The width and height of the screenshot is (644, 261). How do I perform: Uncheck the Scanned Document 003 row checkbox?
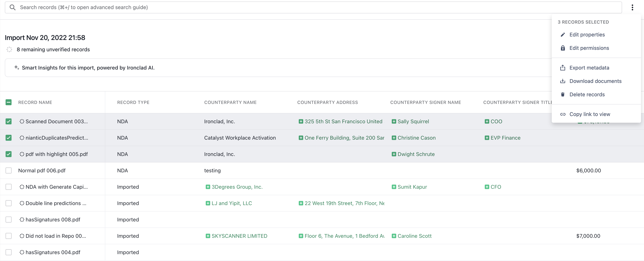pos(9,121)
